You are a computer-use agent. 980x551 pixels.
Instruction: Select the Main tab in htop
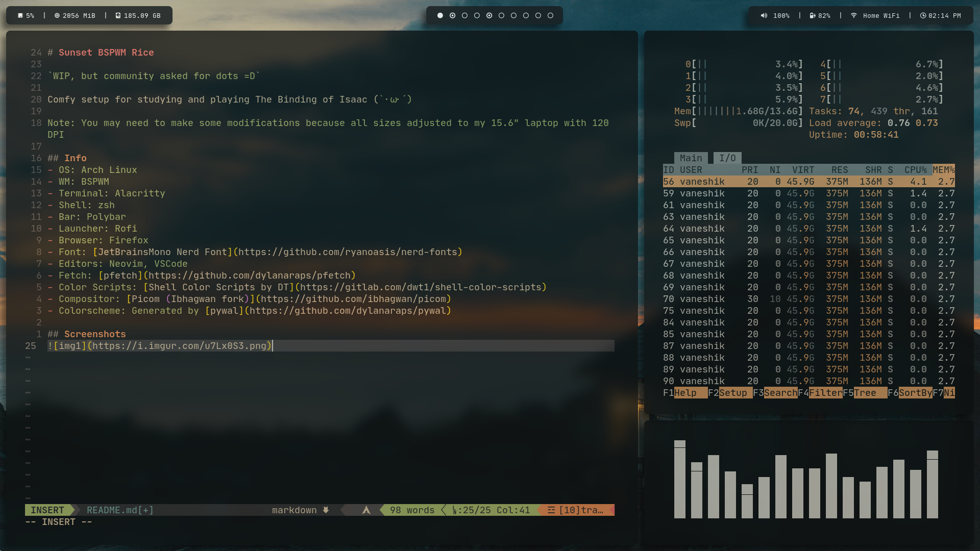[691, 158]
